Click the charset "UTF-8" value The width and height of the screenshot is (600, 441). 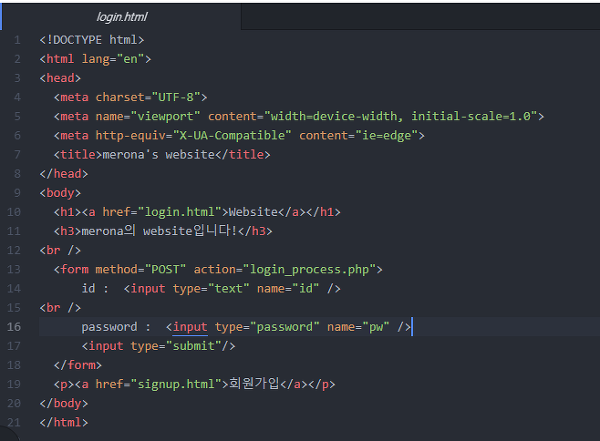click(176, 97)
